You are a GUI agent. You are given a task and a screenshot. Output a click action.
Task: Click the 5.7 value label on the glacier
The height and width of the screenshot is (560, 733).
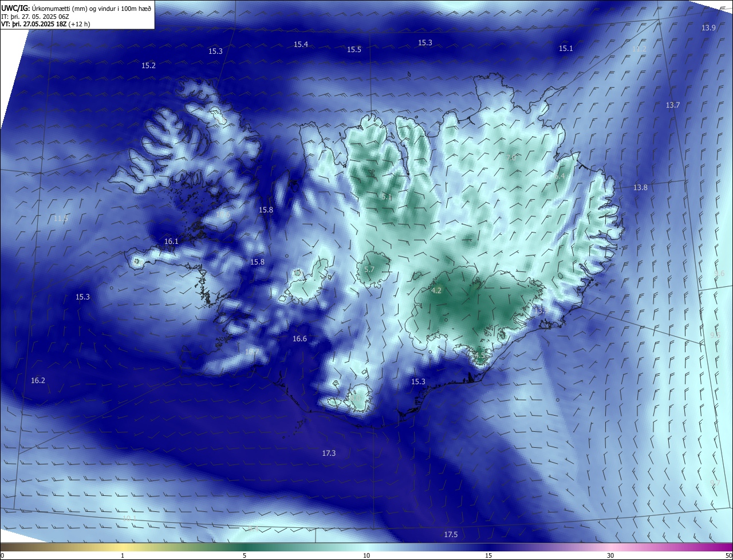coord(369,270)
